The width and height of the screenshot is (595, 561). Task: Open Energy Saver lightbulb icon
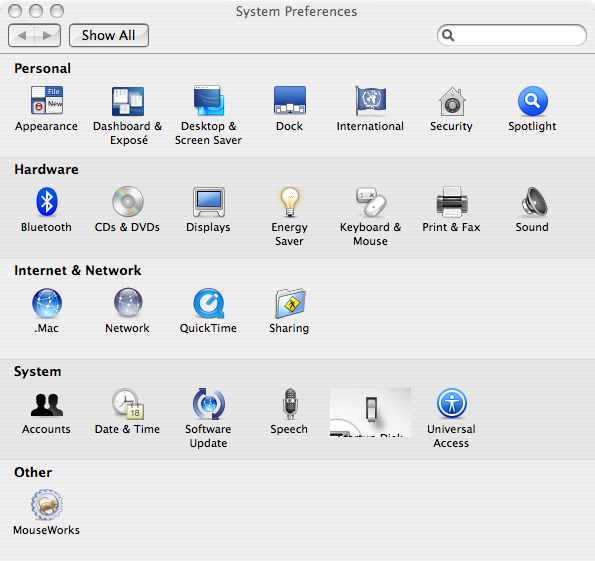click(x=290, y=202)
